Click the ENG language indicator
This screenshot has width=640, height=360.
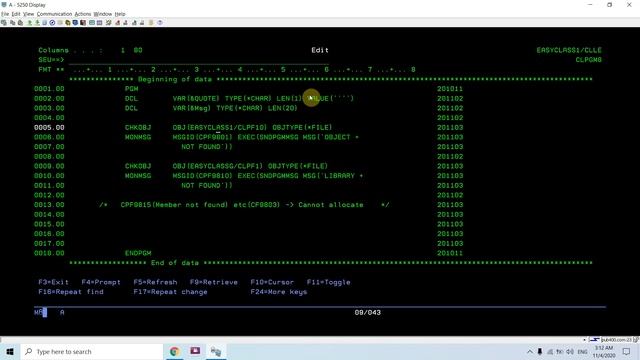pyautogui.click(x=582, y=351)
